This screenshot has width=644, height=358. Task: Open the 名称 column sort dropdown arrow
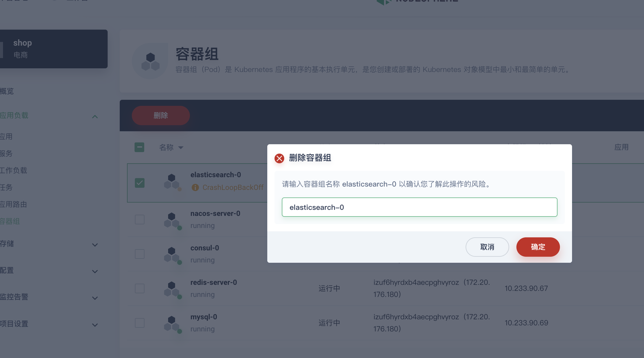[181, 148]
